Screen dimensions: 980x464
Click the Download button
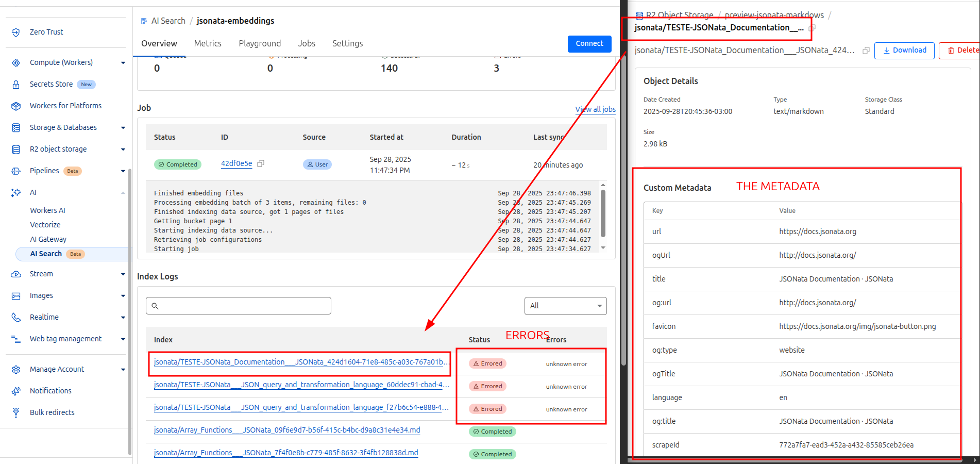(904, 51)
